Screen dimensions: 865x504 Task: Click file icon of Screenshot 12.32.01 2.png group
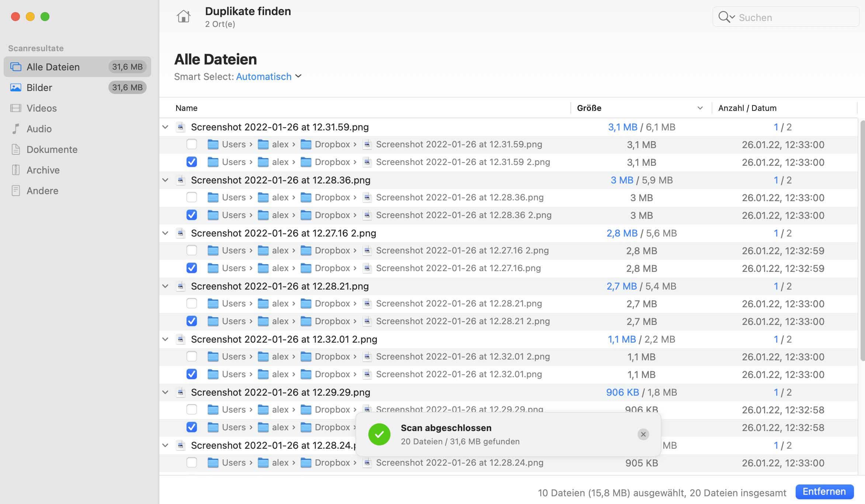point(180,339)
